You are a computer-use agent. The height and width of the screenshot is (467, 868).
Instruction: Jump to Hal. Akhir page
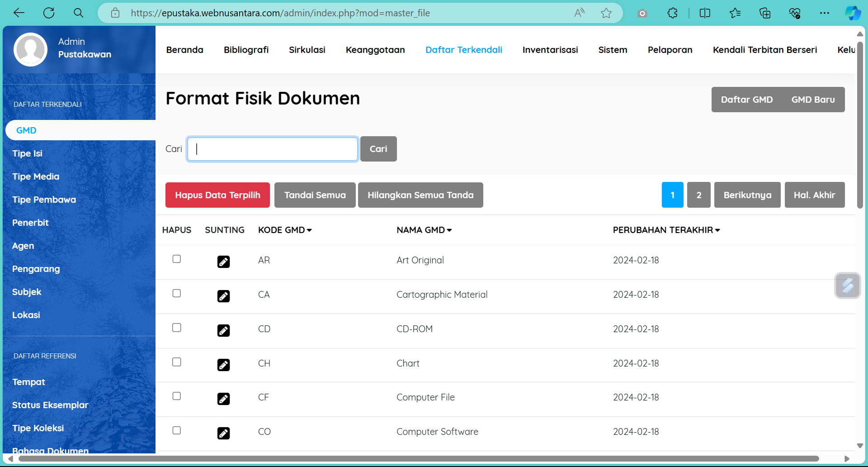pos(815,195)
